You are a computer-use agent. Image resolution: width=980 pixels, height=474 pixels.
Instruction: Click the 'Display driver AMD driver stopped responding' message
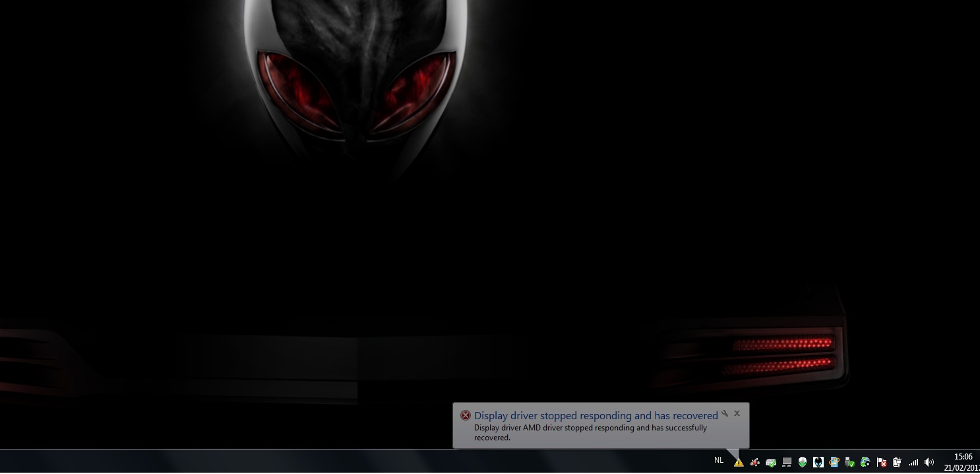[x=590, y=432]
